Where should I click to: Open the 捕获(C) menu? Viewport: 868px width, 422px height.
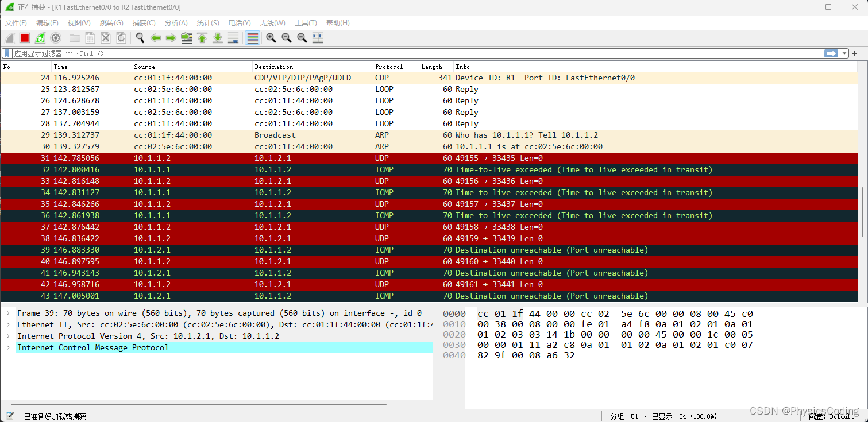tap(144, 22)
